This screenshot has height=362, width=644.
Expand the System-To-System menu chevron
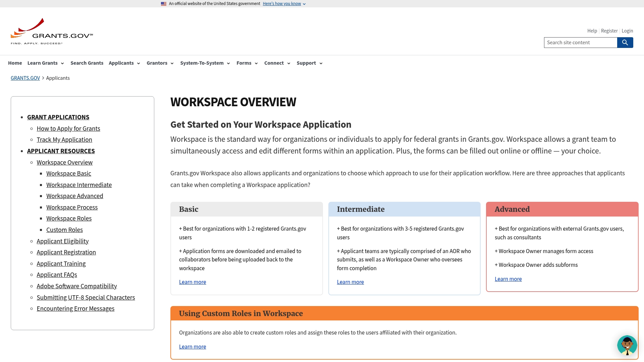coord(228,63)
